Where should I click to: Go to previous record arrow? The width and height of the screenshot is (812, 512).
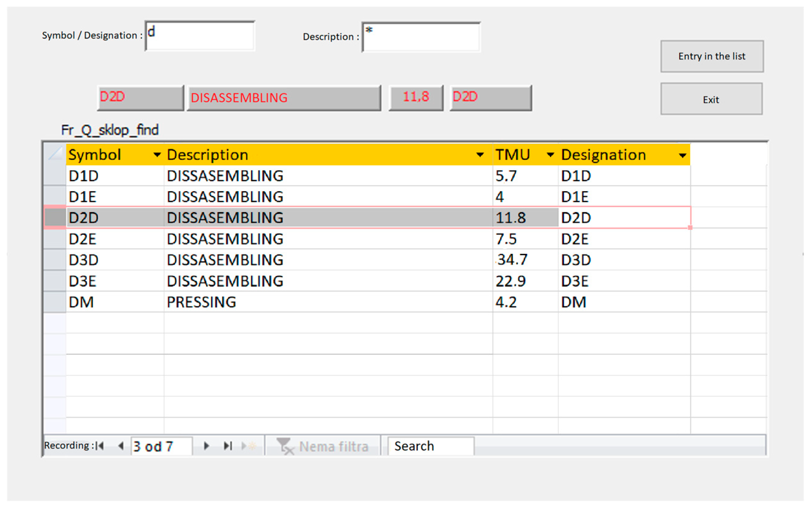pyautogui.click(x=121, y=446)
